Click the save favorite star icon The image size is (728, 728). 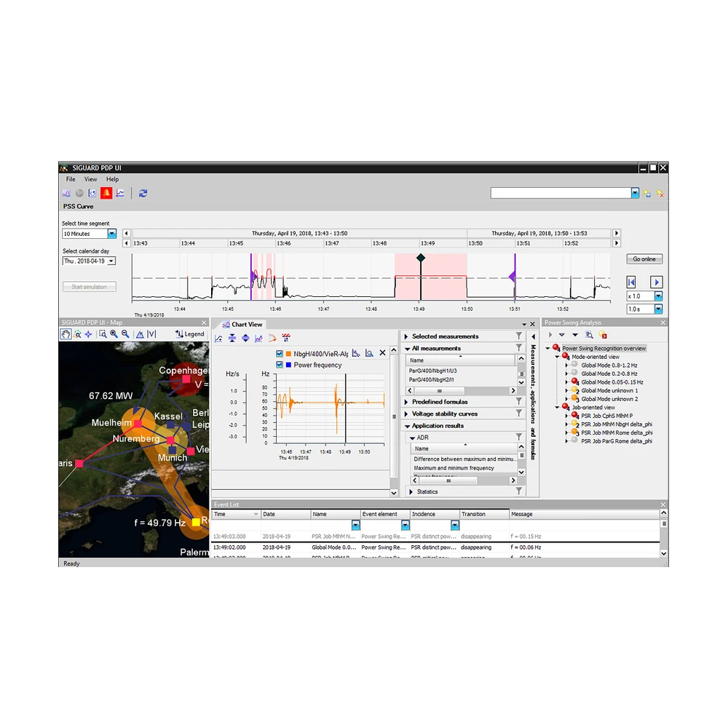(647, 194)
